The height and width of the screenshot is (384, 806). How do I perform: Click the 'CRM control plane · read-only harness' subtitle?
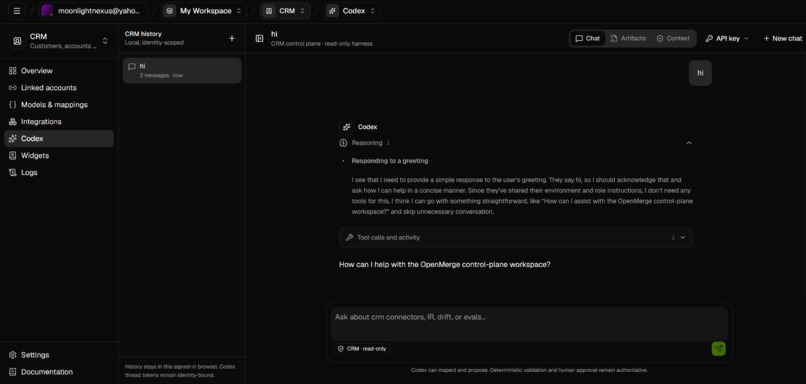(x=322, y=44)
